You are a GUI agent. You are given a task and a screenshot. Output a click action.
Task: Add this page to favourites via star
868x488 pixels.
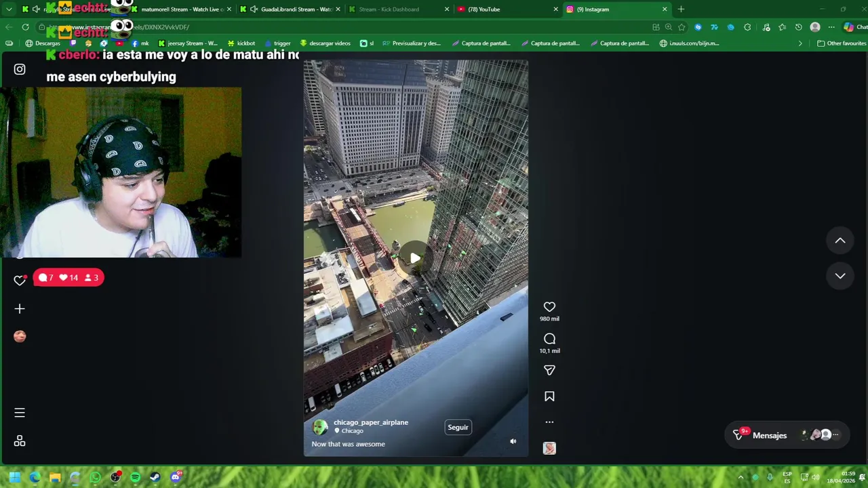click(x=682, y=27)
